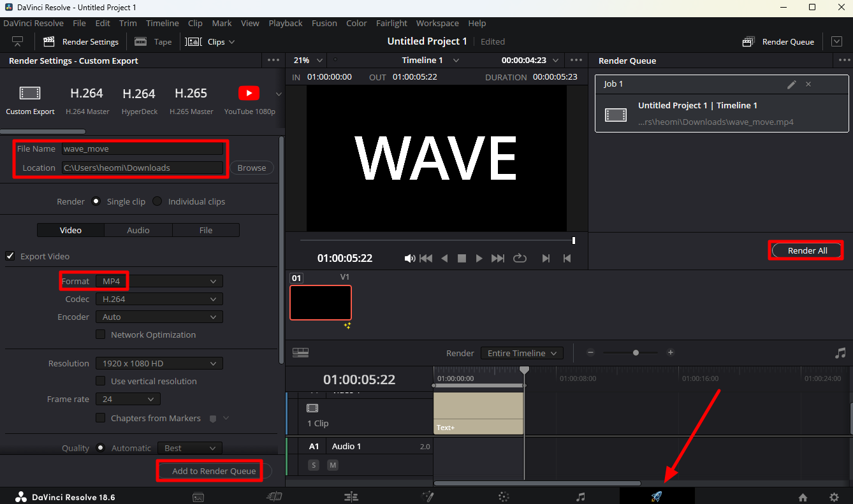Switch to the Audio settings tab
853x504 pixels.
click(x=138, y=230)
